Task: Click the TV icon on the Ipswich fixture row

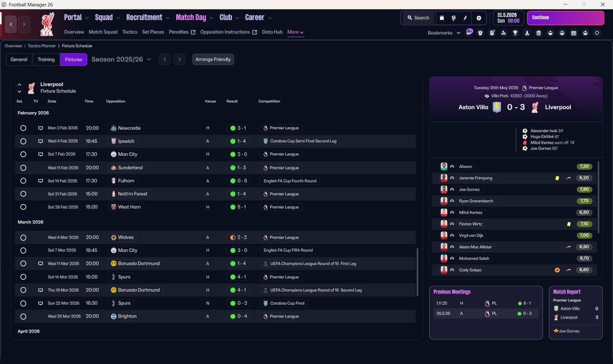Action: pos(41,141)
